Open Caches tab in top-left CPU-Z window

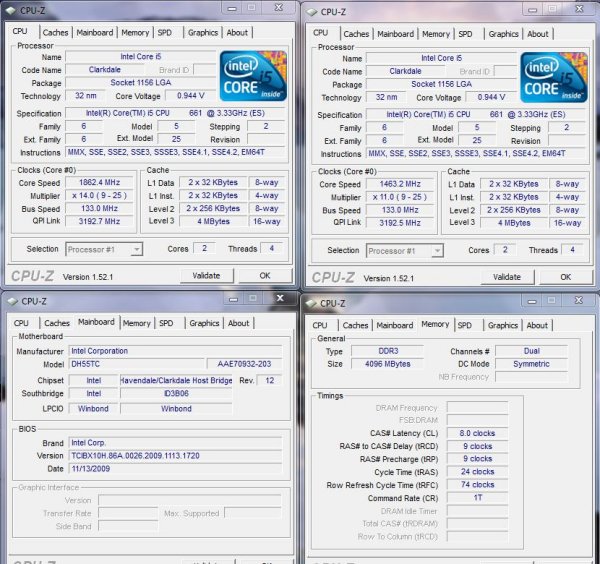(x=55, y=33)
